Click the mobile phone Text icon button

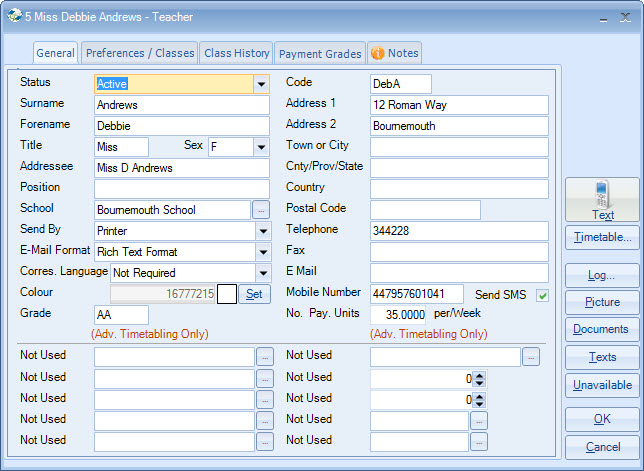[x=603, y=199]
